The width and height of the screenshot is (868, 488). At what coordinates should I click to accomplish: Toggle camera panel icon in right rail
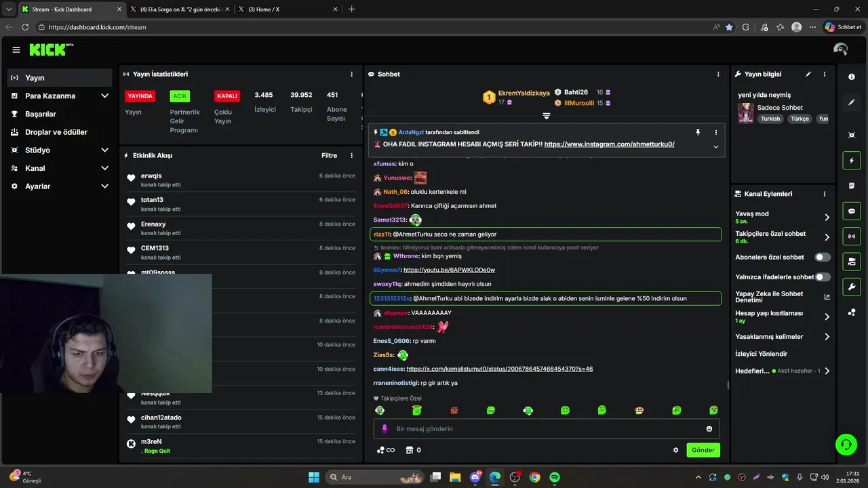click(x=852, y=262)
